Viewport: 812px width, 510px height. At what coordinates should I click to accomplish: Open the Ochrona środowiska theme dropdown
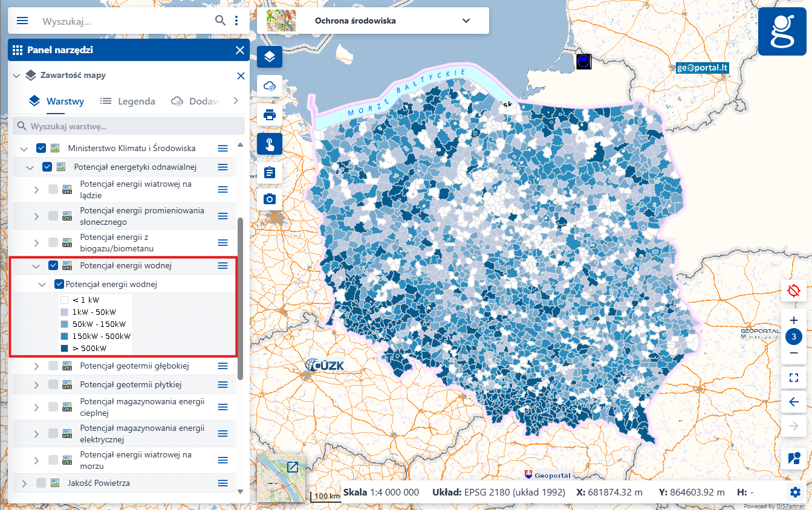466,20
